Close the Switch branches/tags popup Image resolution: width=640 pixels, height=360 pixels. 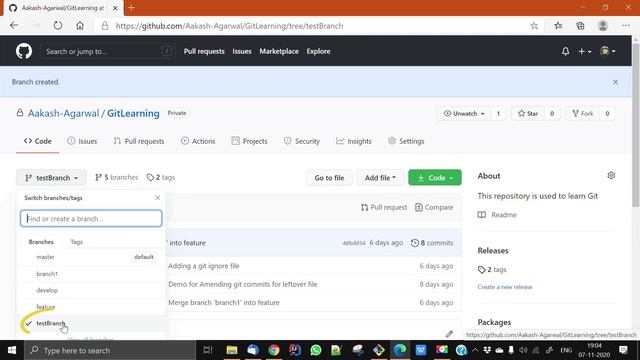click(x=158, y=198)
